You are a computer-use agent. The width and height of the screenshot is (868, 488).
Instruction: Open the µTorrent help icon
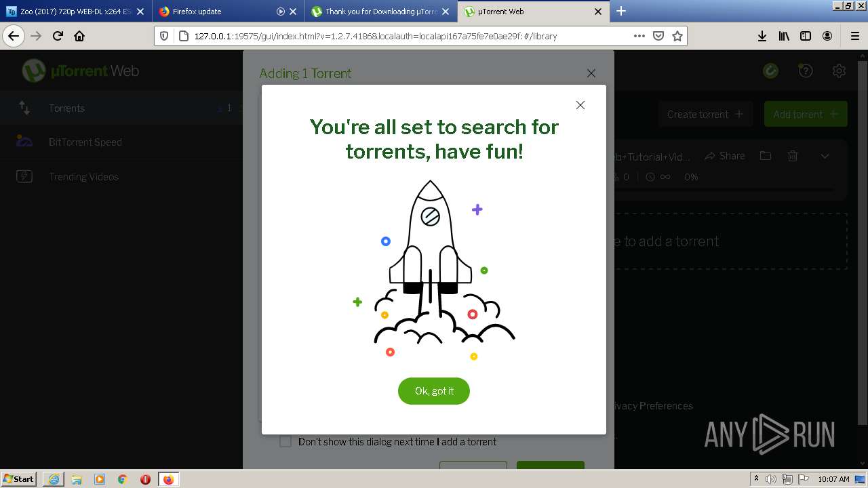pos(805,70)
